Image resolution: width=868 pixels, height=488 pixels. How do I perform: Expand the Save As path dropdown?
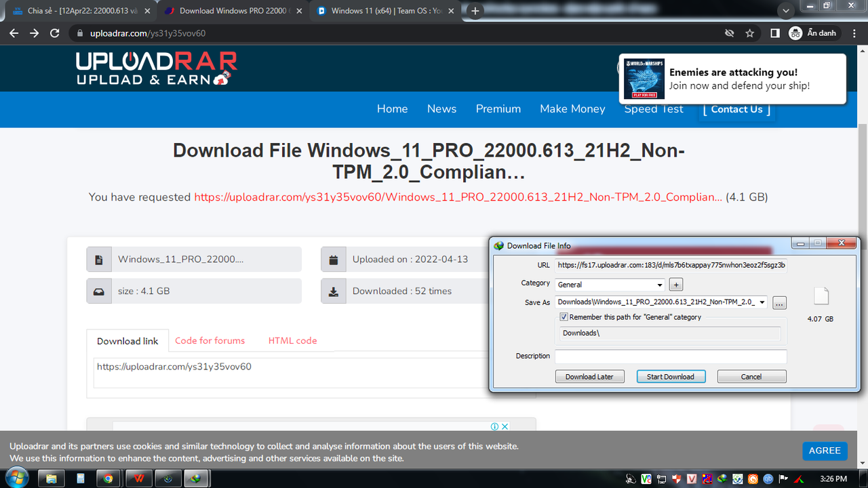pyautogui.click(x=762, y=302)
